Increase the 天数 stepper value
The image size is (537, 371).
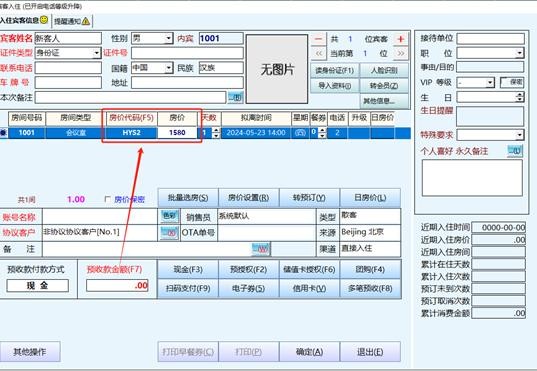216,130
